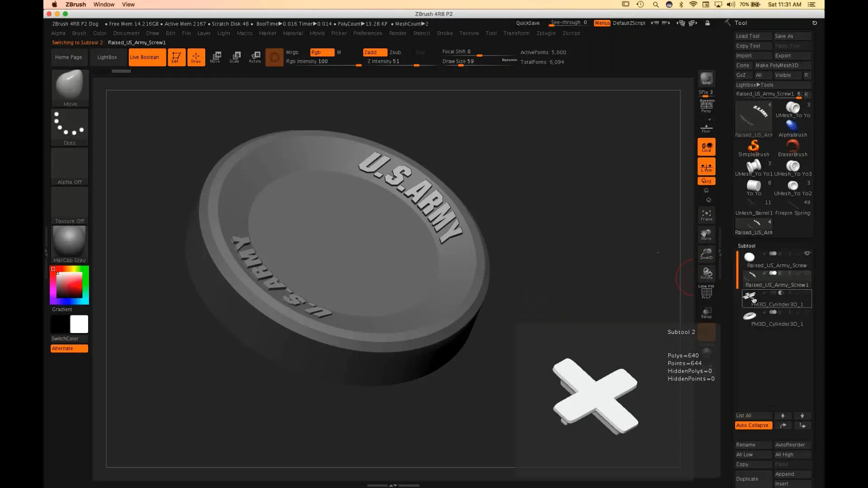Select the Firepin Spring tool
Viewport: 868px width, 488px height.
coord(793,207)
